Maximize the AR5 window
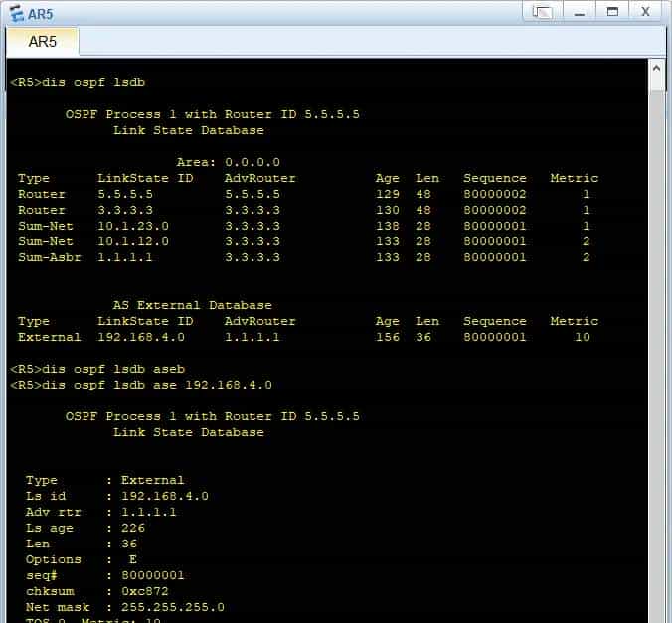The height and width of the screenshot is (623, 672). click(612, 12)
